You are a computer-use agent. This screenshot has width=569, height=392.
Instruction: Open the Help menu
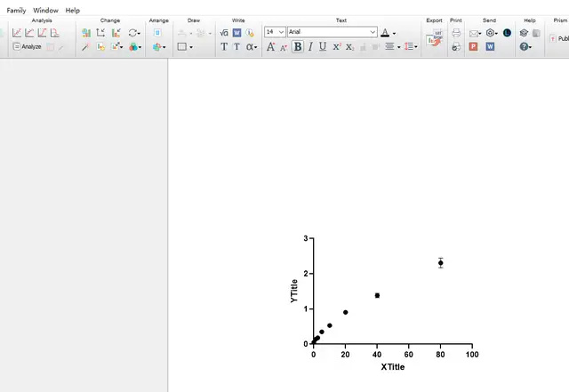click(73, 11)
